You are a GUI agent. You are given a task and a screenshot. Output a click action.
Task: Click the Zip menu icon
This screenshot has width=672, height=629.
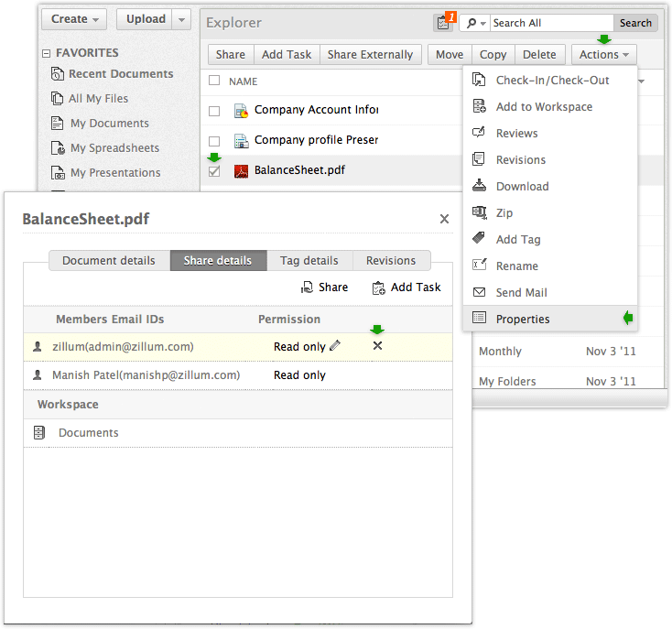point(479,212)
